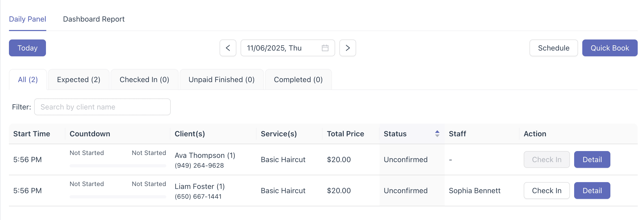Select the Daily Panel tab
Image resolution: width=644 pixels, height=220 pixels.
tap(28, 19)
